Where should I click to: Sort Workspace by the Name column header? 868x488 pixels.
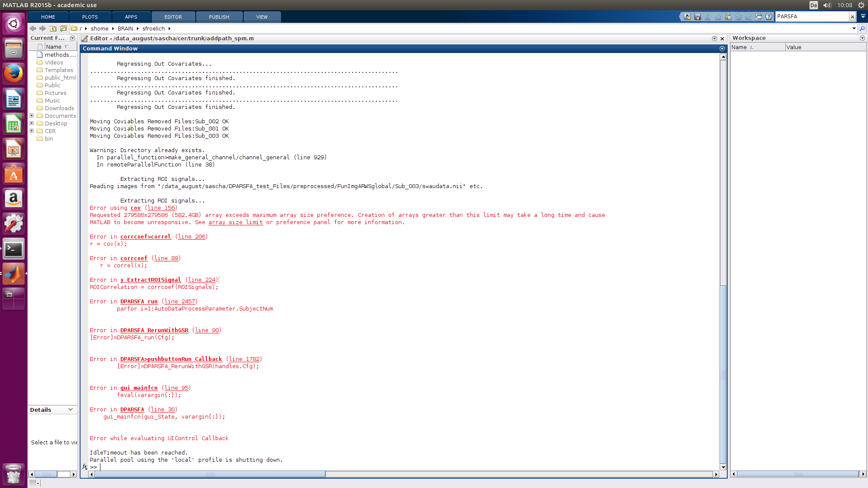click(757, 47)
